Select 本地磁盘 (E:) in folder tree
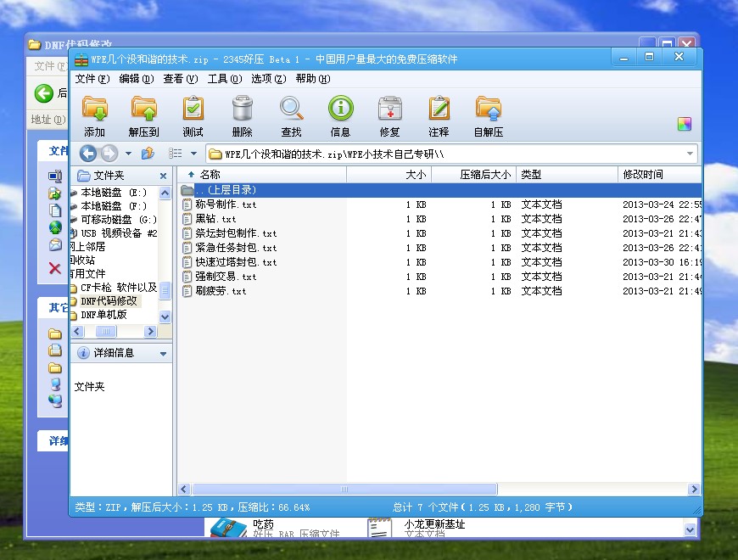The width and height of the screenshot is (738, 560). 114,193
